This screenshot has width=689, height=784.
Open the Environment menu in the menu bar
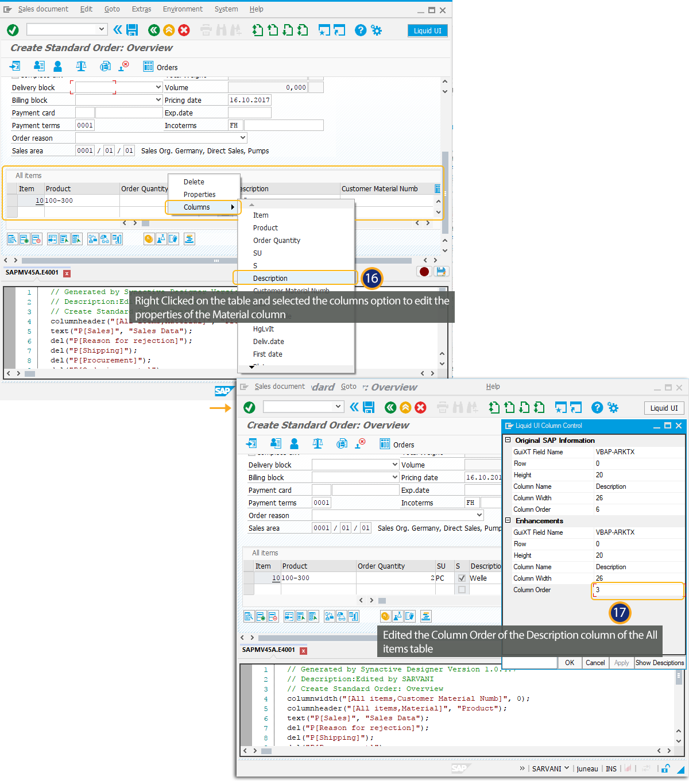coord(183,9)
